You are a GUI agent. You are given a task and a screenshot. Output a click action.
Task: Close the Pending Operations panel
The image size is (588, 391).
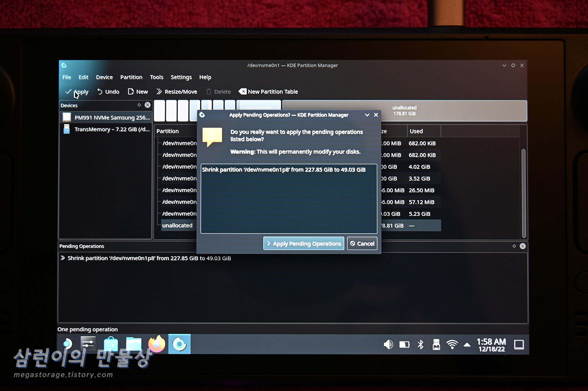(x=522, y=246)
